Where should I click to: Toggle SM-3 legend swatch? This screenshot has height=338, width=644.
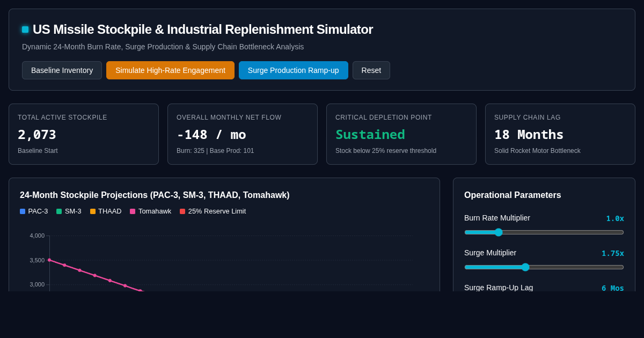coord(59,211)
